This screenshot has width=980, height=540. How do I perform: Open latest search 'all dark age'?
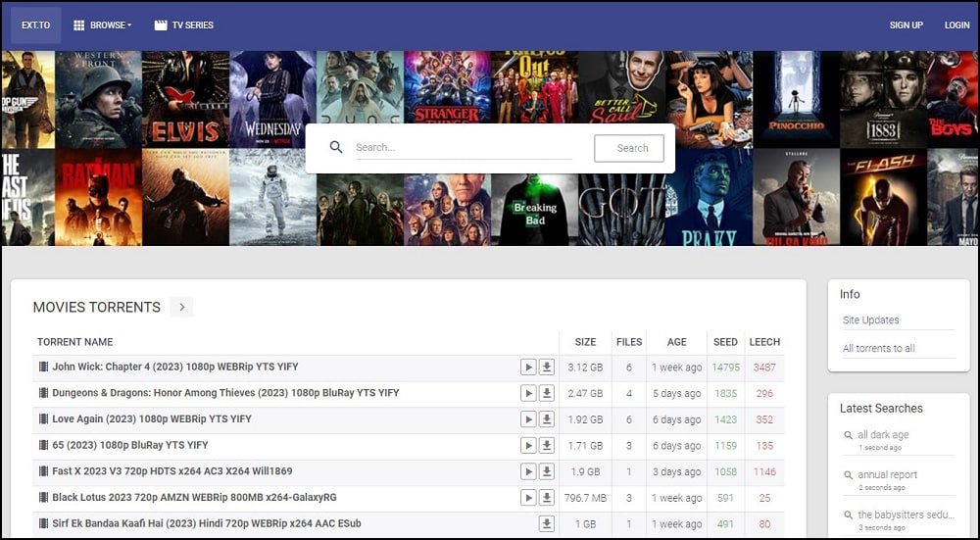(883, 435)
